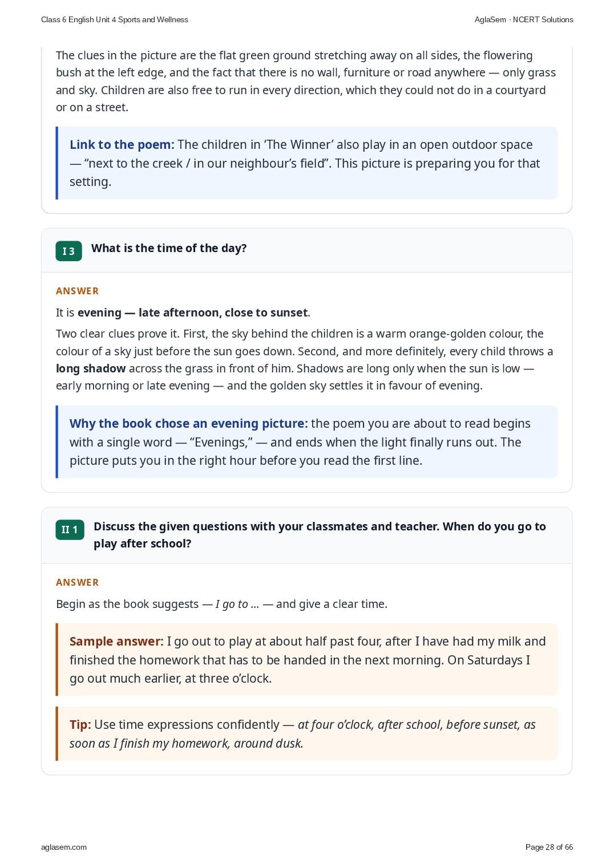Click the green II 1 question badge
The height and width of the screenshot is (868, 614).
pyautogui.click(x=70, y=529)
